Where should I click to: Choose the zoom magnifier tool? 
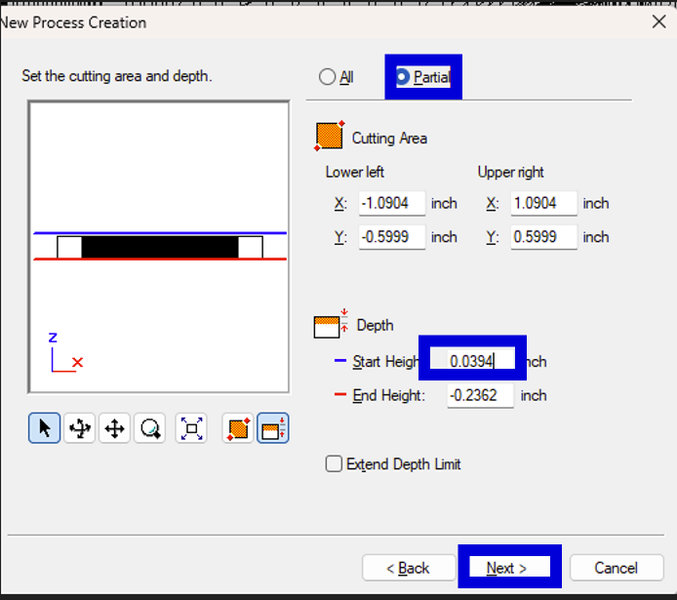coord(150,428)
